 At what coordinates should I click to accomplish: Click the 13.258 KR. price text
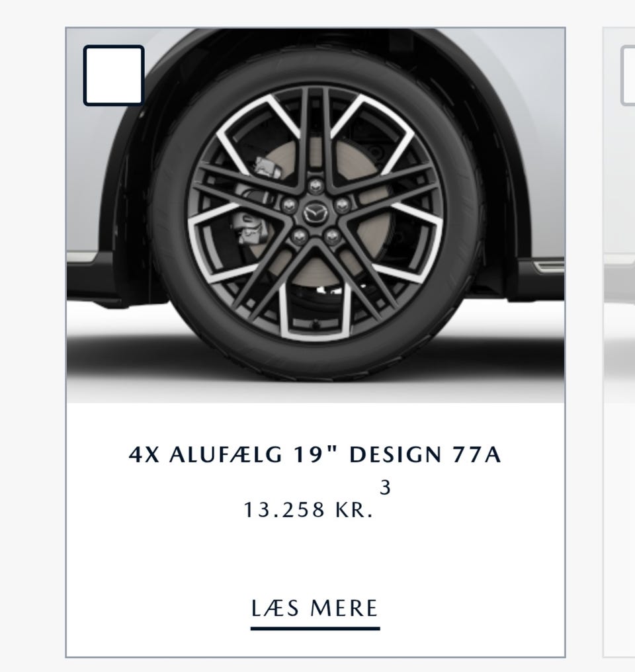coord(308,510)
